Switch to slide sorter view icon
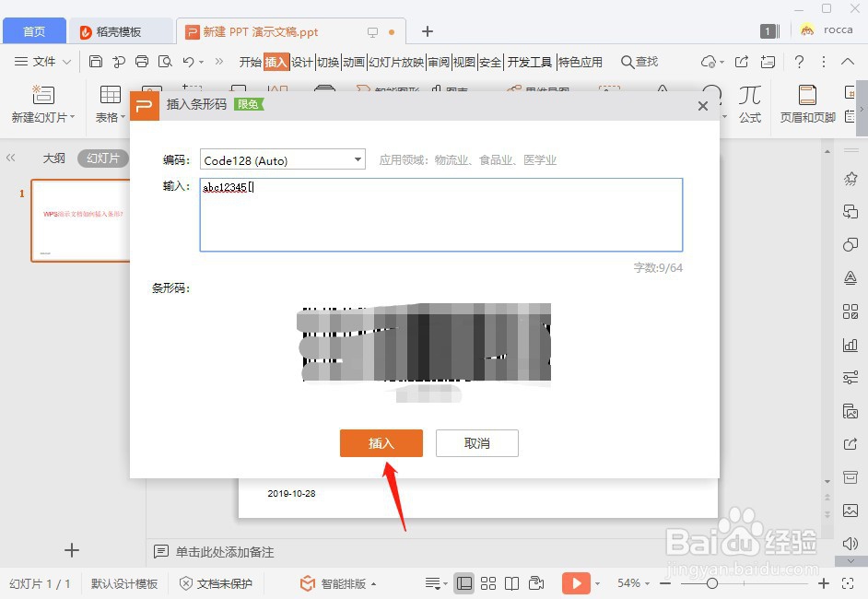868x599 pixels. click(x=487, y=583)
